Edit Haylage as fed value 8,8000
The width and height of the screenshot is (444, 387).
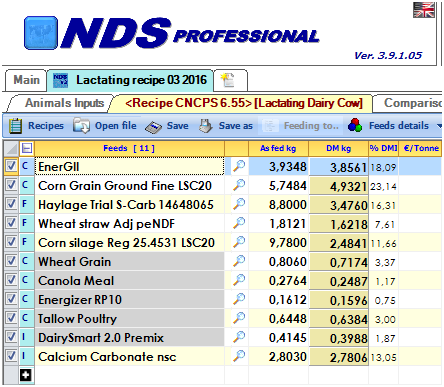[278, 204]
